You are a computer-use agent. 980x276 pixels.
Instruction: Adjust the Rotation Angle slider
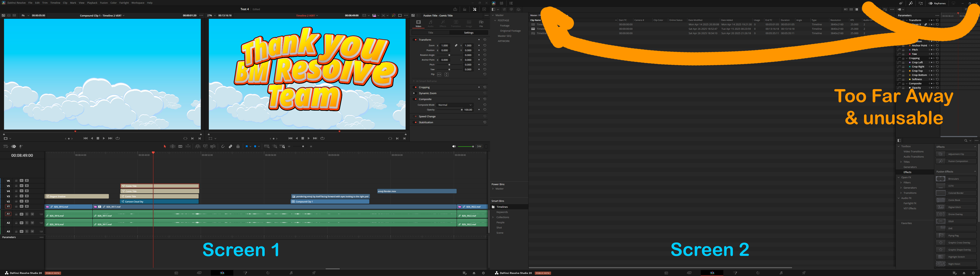(x=449, y=55)
